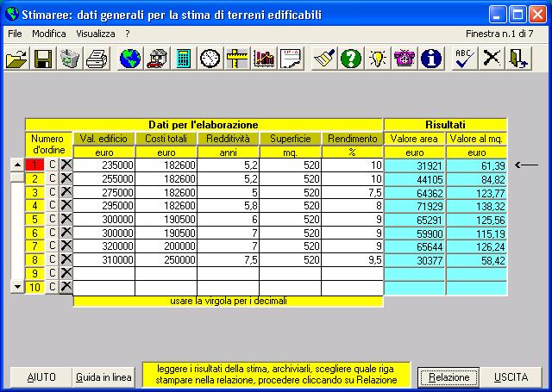Viewport: 552px width, 392px height.
Task: Select row number 1 red cell
Action: [x=36, y=165]
